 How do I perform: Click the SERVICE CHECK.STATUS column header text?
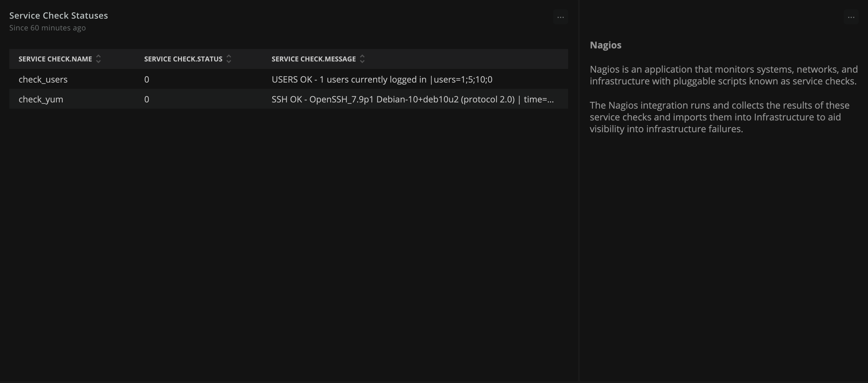tap(183, 59)
